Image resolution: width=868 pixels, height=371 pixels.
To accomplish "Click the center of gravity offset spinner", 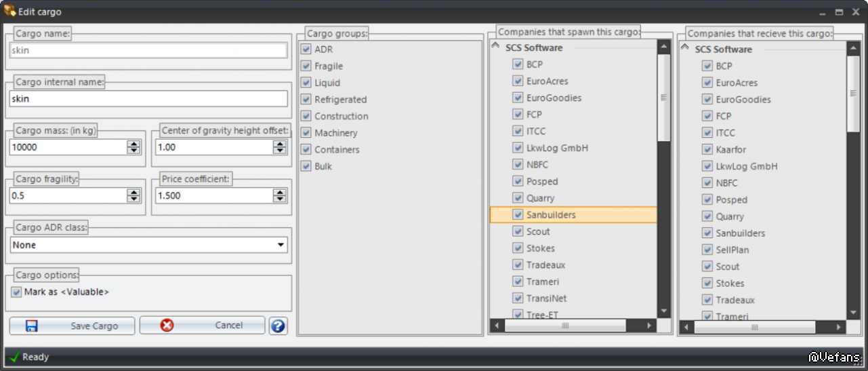I will [280, 147].
